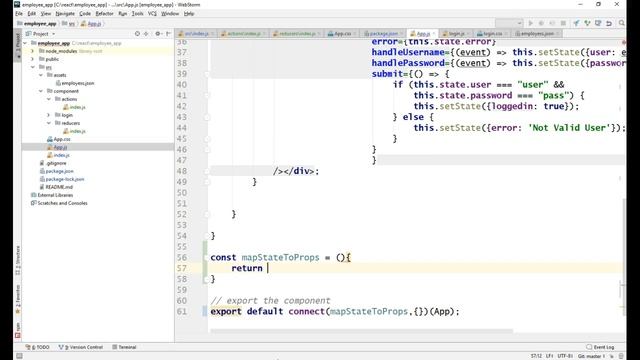Click the scroll-from-source target icon in Project panel
Screen dimensions: 640x360
(x=137, y=33)
